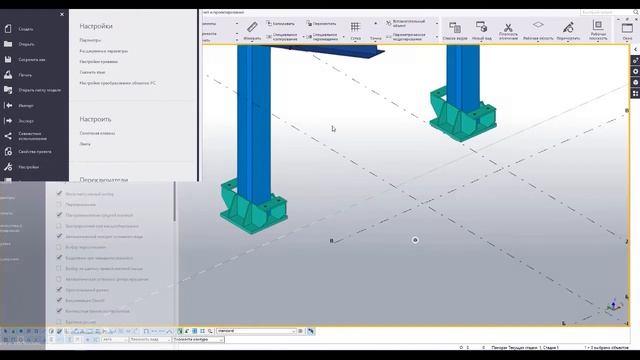Viewport: 640px width, 360px height.
Task: Click the Импорт arrow icon
Action: (x=8, y=105)
